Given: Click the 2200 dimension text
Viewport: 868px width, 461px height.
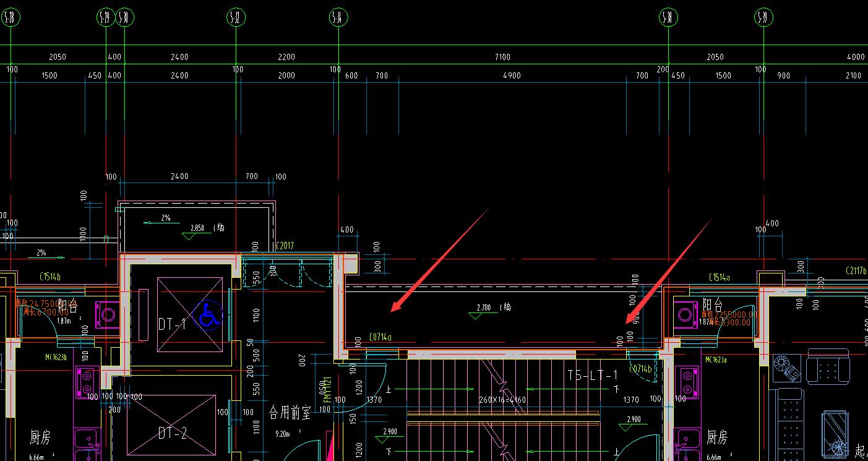Looking at the screenshot, I should click(286, 57).
